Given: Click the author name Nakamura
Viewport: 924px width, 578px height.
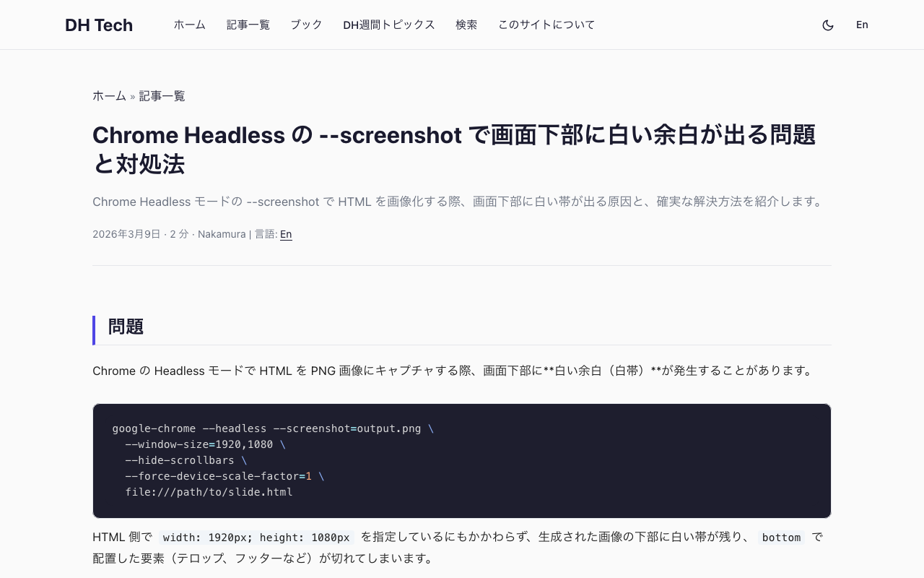Looking at the screenshot, I should coord(222,234).
